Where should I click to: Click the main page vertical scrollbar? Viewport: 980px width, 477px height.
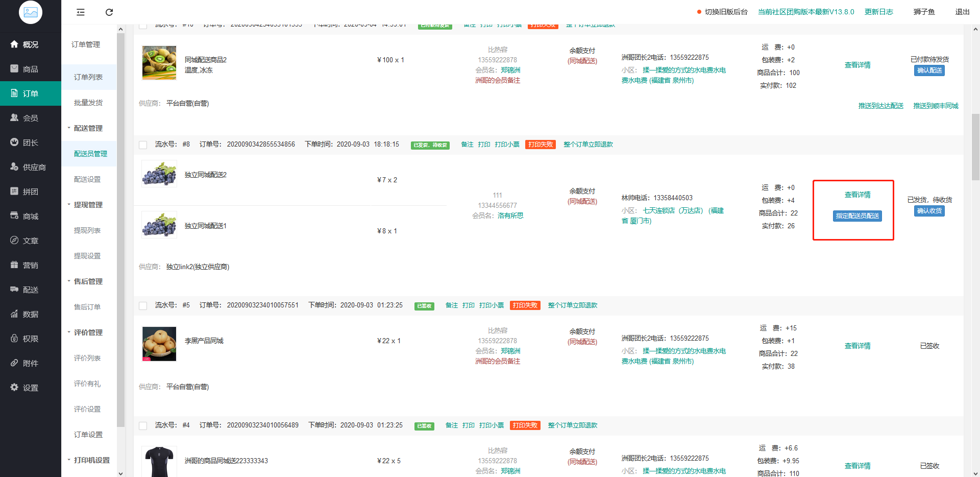[x=975, y=147]
